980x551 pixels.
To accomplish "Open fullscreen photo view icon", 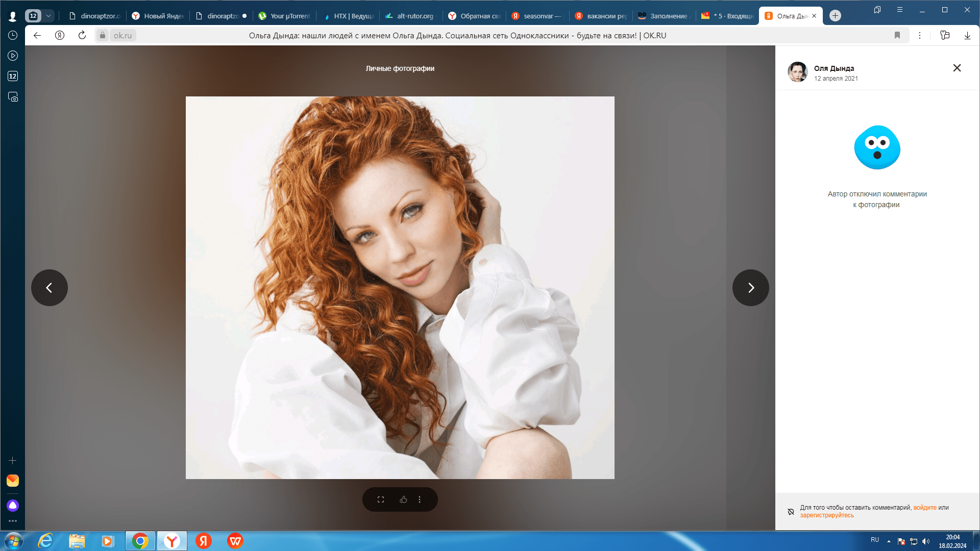I will pyautogui.click(x=381, y=499).
